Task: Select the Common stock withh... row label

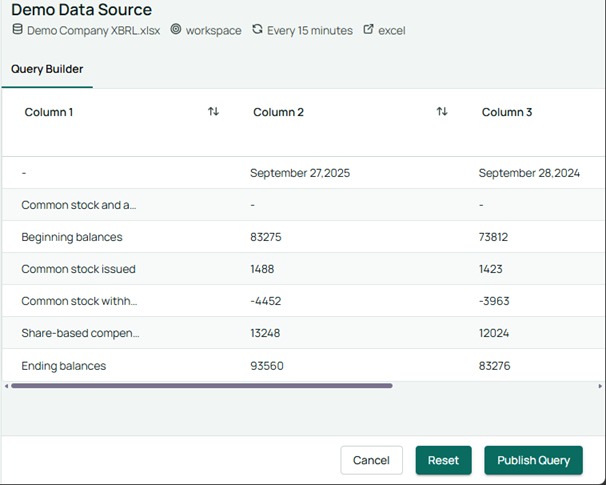Action: [x=79, y=301]
